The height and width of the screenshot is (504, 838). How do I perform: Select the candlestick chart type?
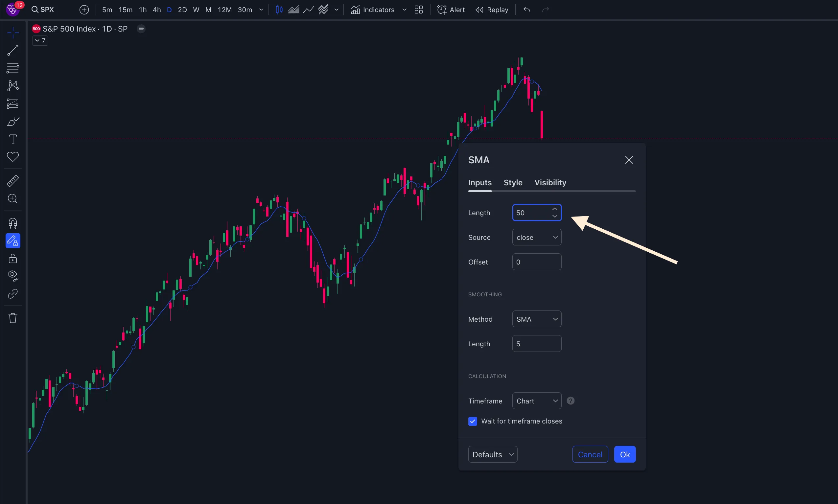point(279,10)
